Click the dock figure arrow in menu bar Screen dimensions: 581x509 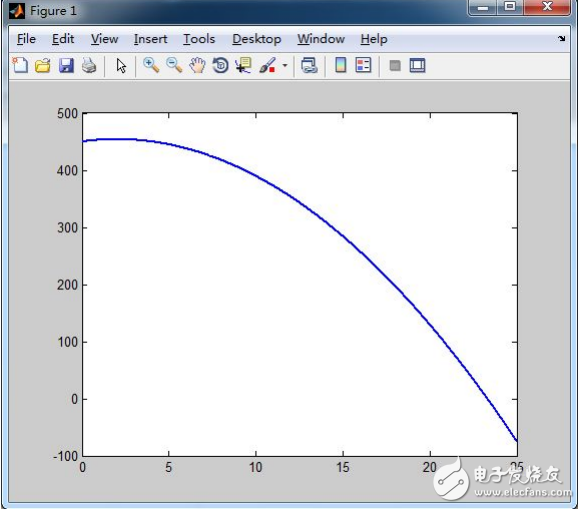562,38
